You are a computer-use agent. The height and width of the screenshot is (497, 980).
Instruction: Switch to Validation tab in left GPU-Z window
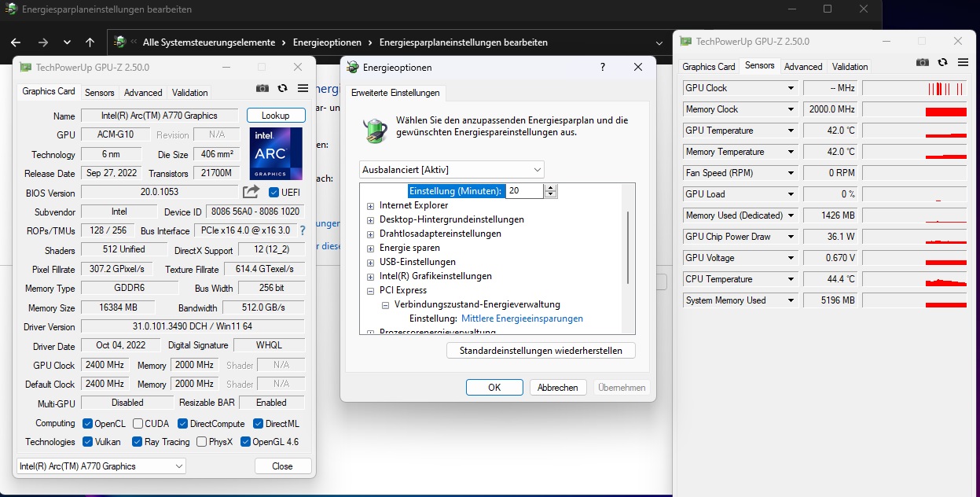pyautogui.click(x=190, y=92)
